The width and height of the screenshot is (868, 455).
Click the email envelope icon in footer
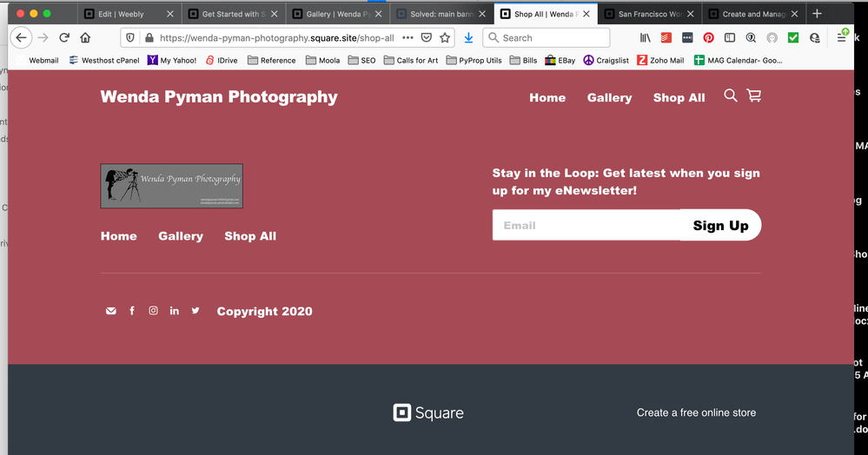[111, 311]
